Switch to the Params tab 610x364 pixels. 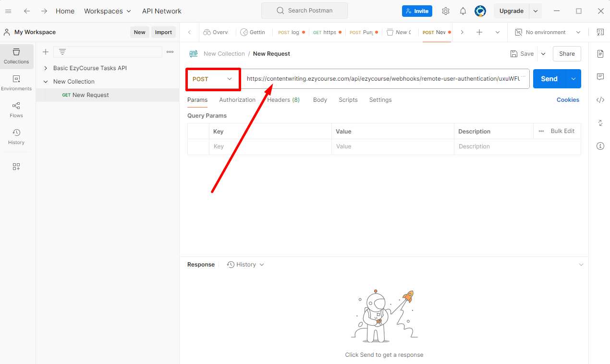pyautogui.click(x=197, y=100)
